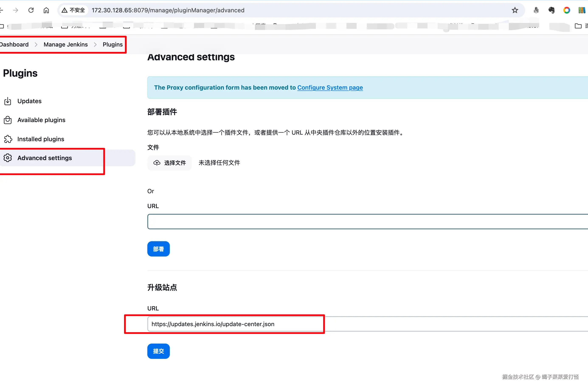Viewport: 588px width, 389px height.
Task: Expand chevron after Dashboard breadcrumb
Action: 36,44
